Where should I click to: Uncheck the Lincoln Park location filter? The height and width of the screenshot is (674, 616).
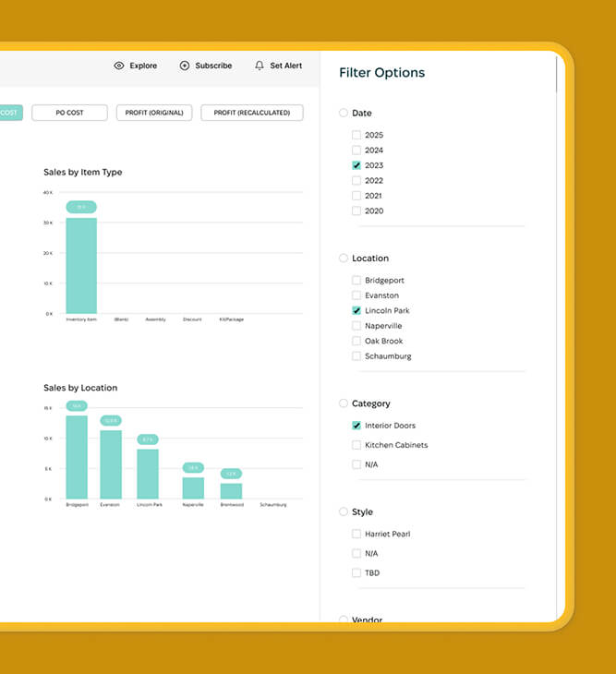click(356, 311)
